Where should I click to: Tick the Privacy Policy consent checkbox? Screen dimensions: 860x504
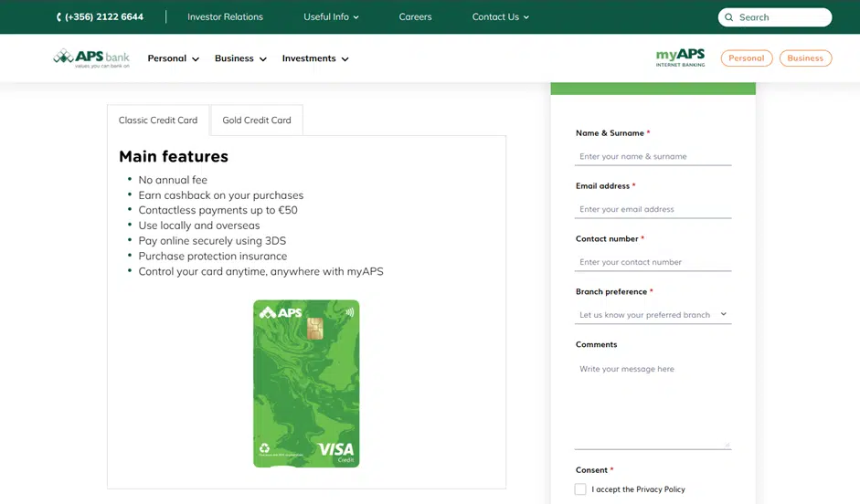(580, 489)
